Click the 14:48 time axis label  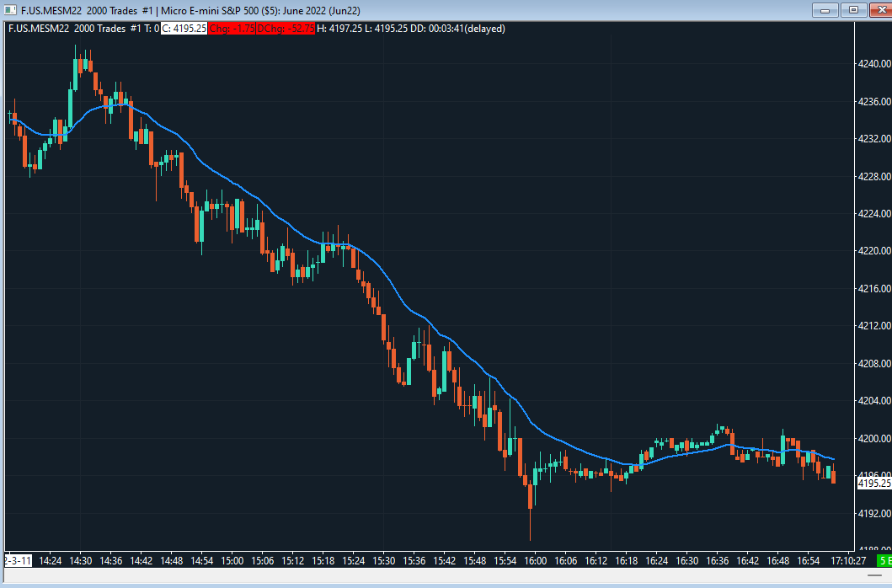click(x=171, y=561)
